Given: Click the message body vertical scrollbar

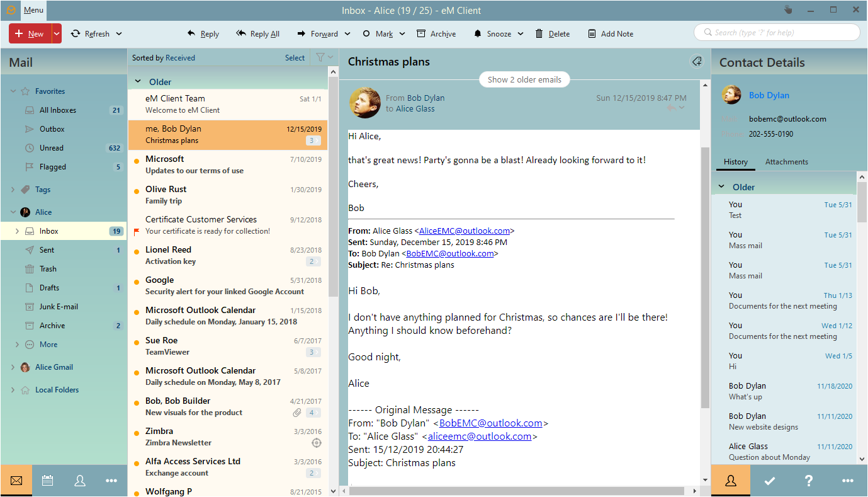Looking at the screenshot, I should pyautogui.click(x=705, y=277).
